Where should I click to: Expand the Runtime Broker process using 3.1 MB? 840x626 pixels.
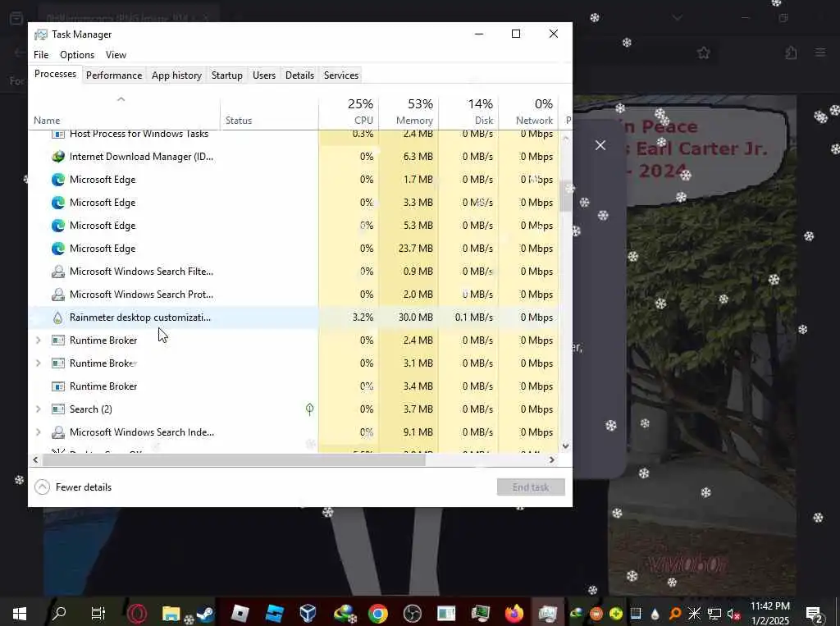[38, 363]
